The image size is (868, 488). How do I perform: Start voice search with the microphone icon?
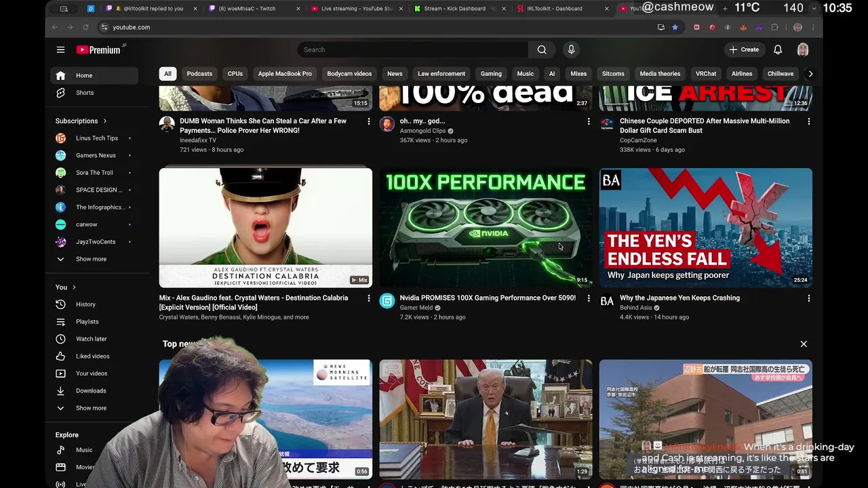(571, 49)
